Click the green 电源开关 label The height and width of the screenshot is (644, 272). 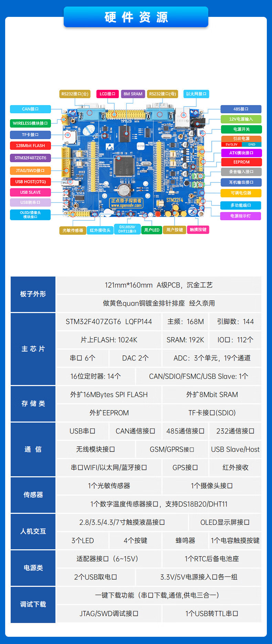coord(241,129)
